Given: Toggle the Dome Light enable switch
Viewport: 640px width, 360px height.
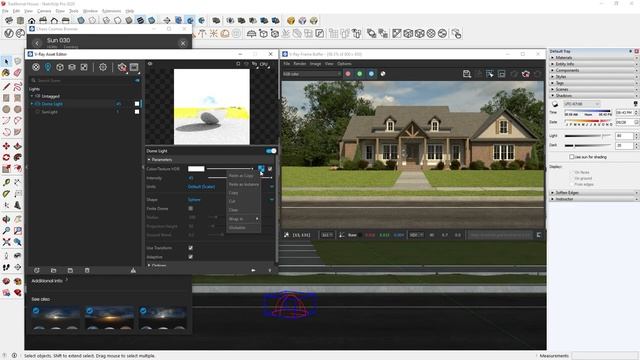Looking at the screenshot, I should tap(271, 151).
